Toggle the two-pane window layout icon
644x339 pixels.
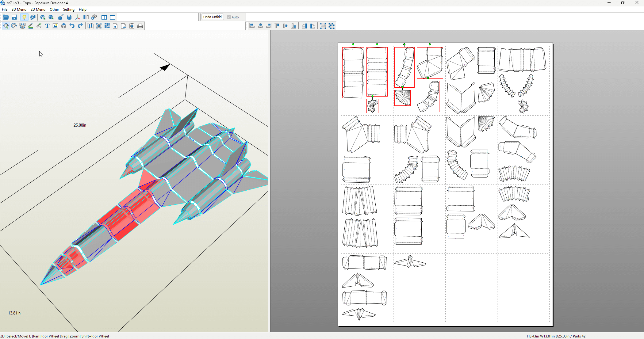tap(104, 17)
